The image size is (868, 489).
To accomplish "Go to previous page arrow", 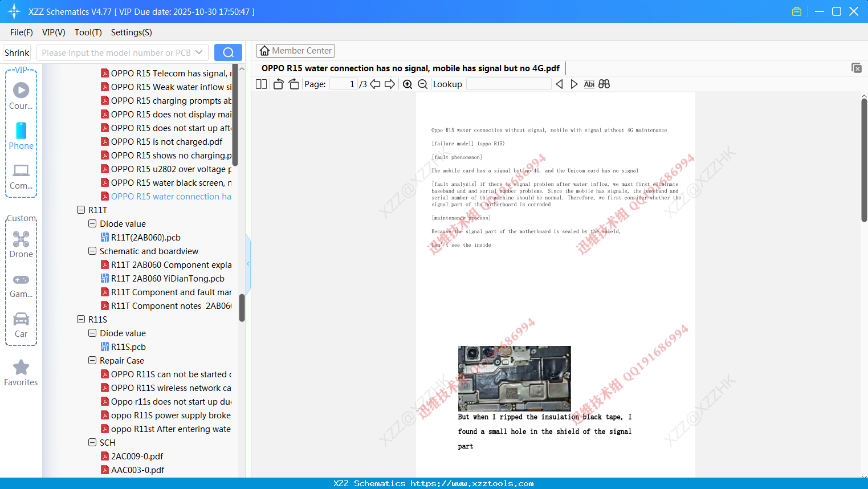I will pyautogui.click(x=375, y=84).
